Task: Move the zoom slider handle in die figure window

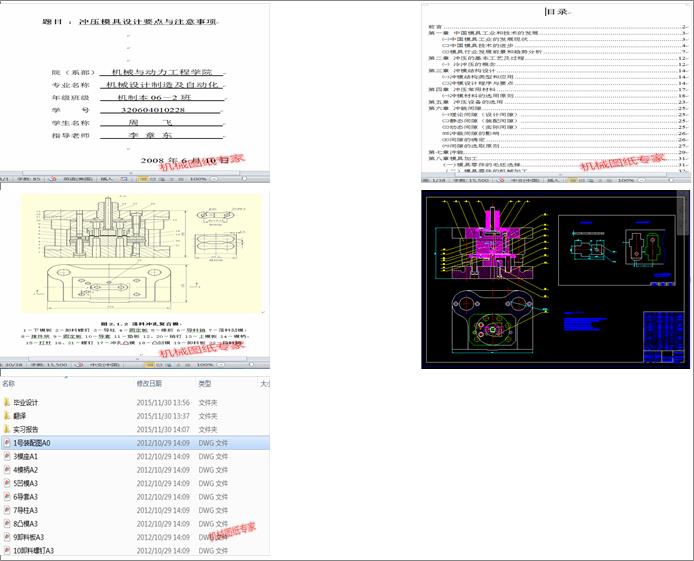Action: tap(251, 365)
